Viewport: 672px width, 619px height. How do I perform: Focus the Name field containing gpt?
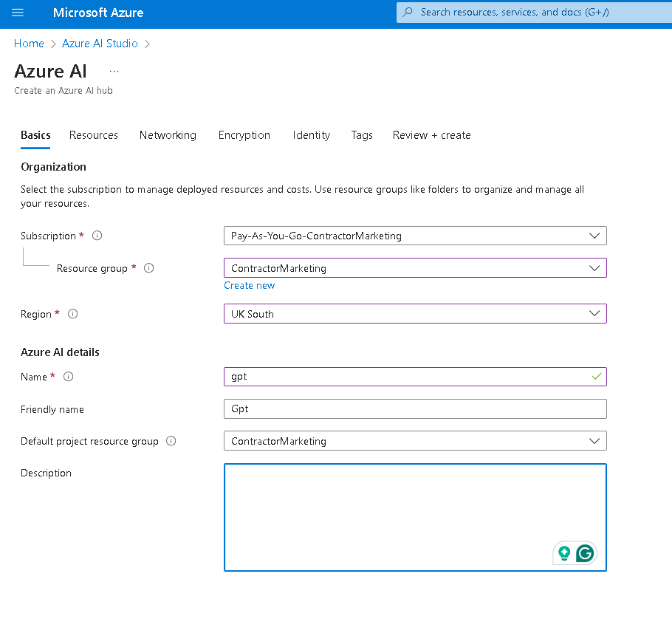[415, 377]
